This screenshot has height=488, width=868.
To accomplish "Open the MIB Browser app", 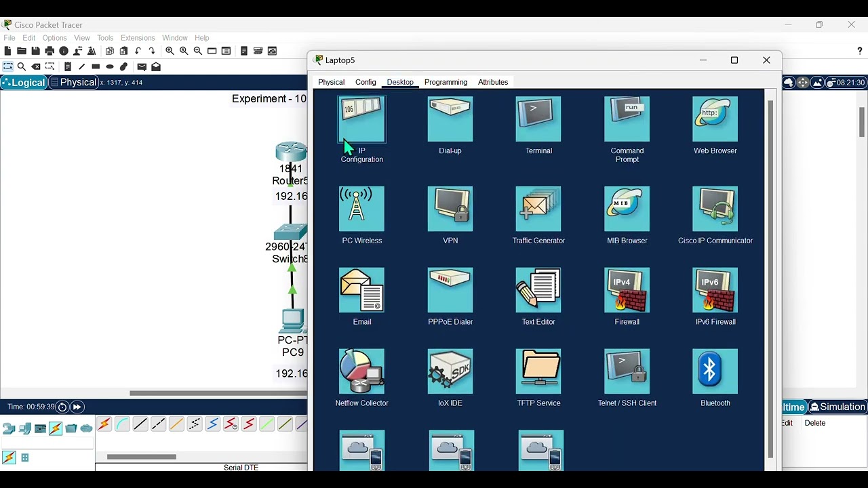I will click(x=627, y=209).
